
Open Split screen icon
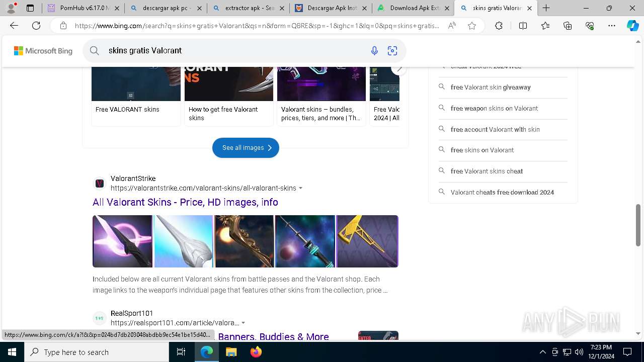[523, 26]
